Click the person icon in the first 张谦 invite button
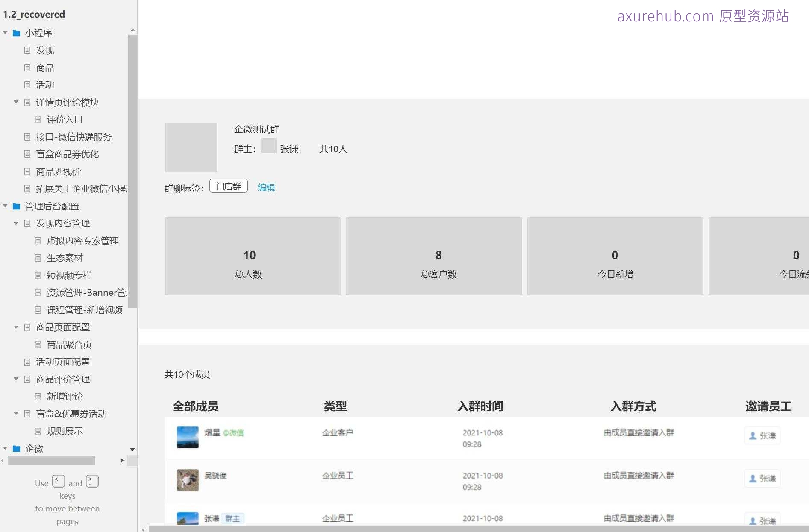 point(752,435)
